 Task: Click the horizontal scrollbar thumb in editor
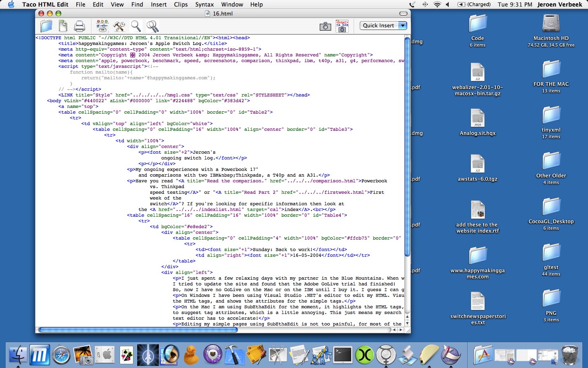click(x=138, y=330)
